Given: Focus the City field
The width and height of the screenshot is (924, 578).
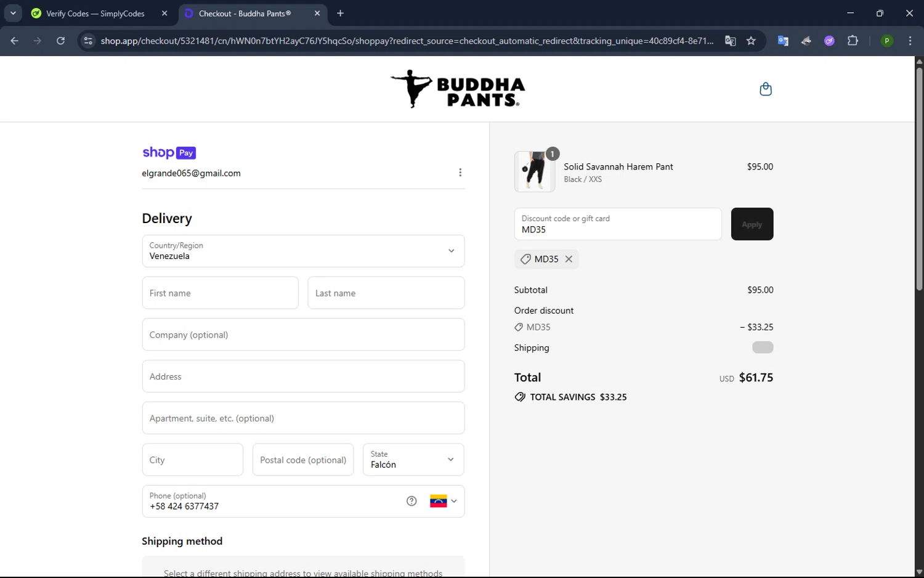Looking at the screenshot, I should click(193, 460).
